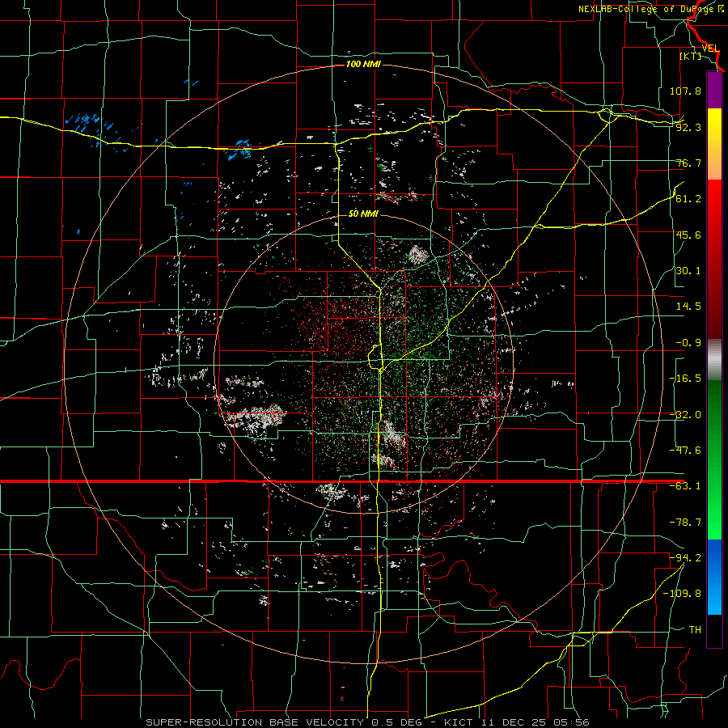728x728 pixels.
Task: Click the yellow-orange segment of color bar
Action: (714, 144)
